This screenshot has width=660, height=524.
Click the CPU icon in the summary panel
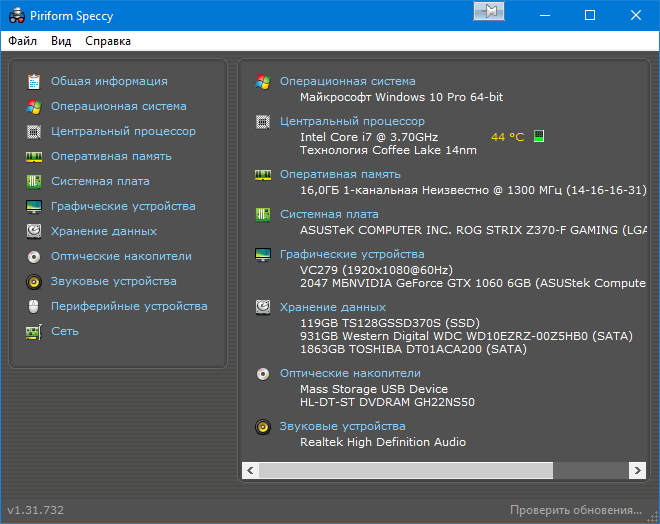tap(263, 122)
